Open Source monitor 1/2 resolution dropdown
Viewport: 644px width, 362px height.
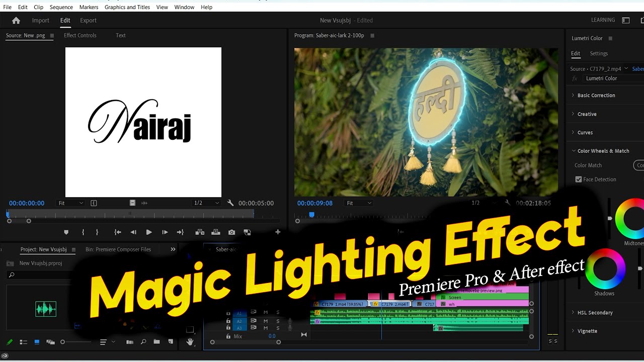pyautogui.click(x=207, y=203)
